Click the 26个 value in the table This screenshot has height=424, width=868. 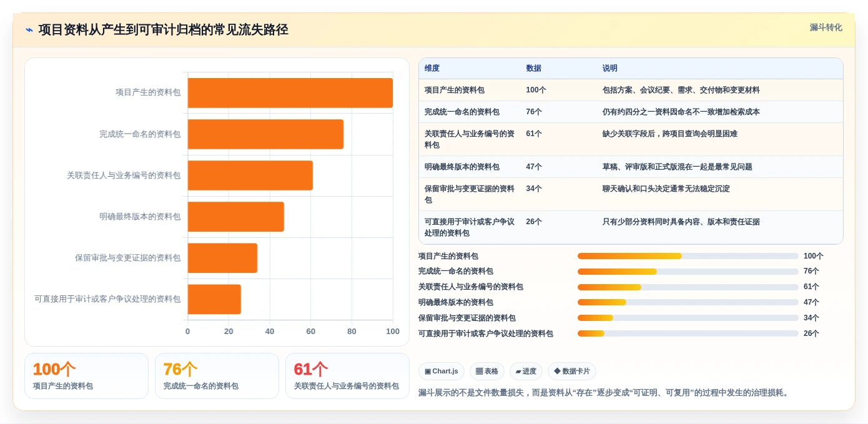[x=534, y=222]
